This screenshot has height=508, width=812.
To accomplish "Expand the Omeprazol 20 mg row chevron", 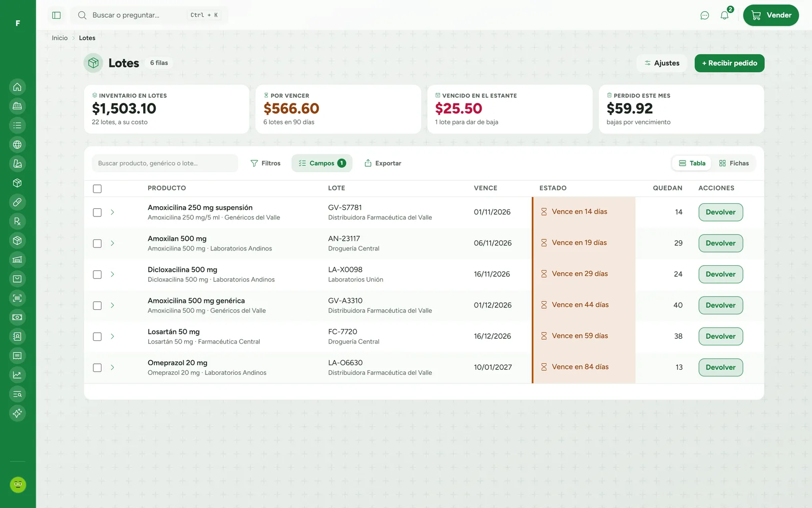I will click(x=112, y=367).
